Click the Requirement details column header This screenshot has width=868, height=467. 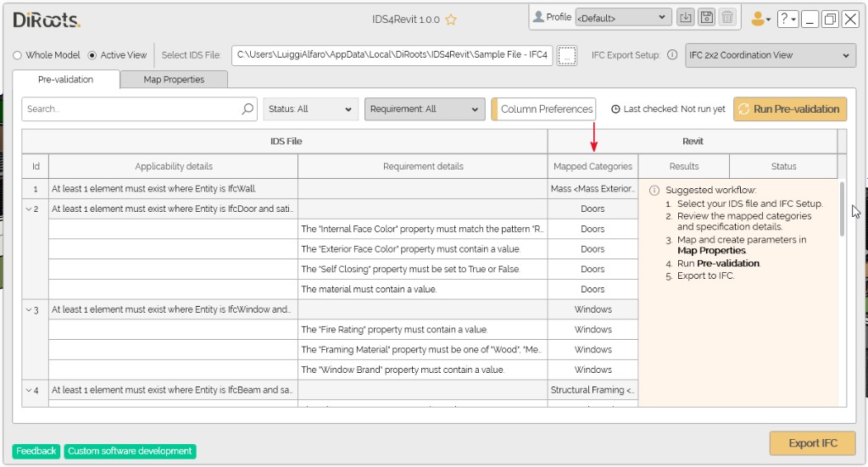423,166
